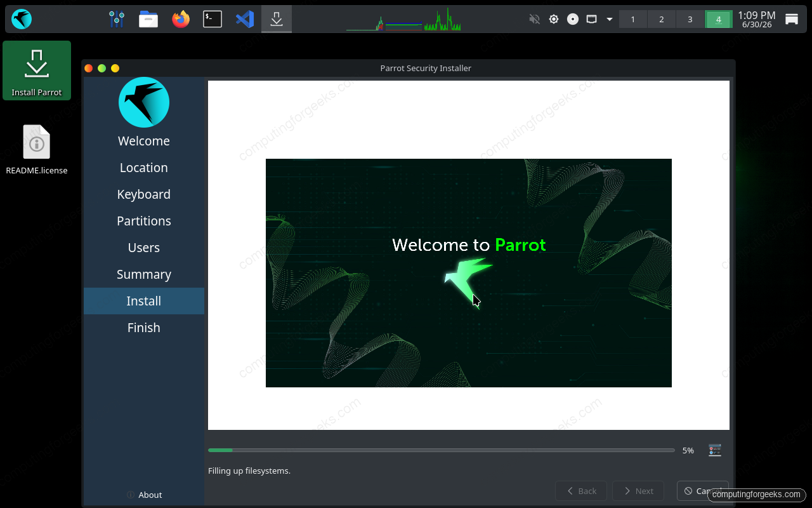812x508 pixels.
Task: Click the installation progress bar
Action: pyautogui.click(x=442, y=450)
